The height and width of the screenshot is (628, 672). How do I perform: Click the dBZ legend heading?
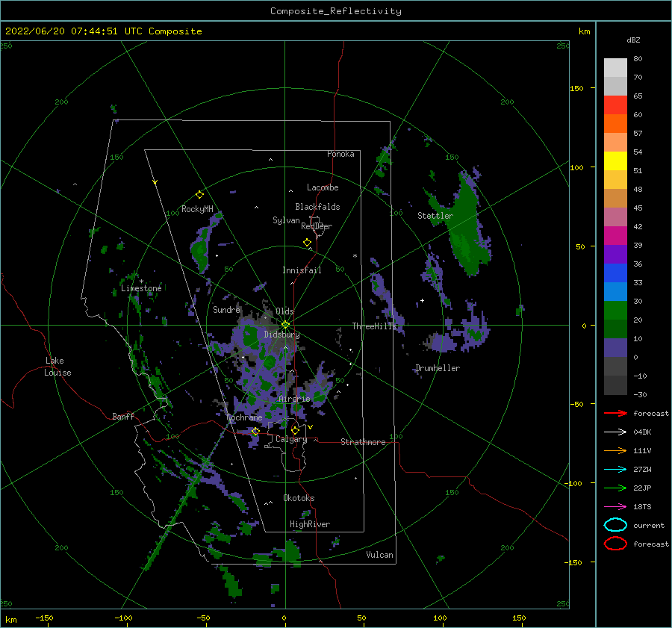633,40
